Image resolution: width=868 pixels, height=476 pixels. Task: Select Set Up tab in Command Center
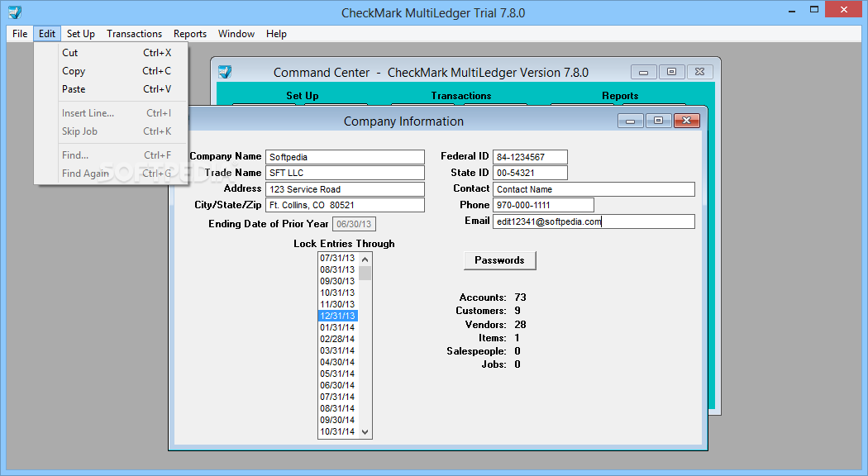click(303, 96)
